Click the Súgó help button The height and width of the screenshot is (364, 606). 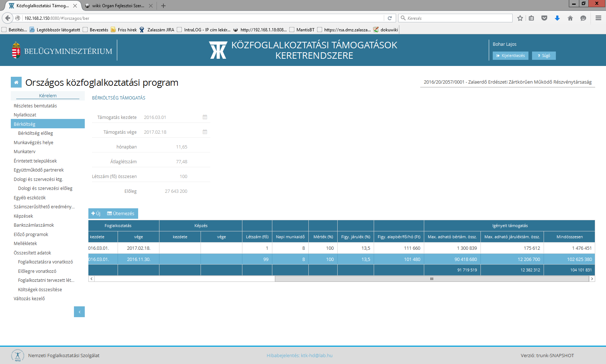pyautogui.click(x=544, y=56)
